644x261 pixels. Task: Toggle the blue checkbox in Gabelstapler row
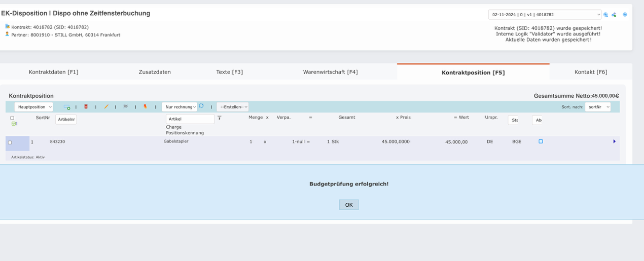pos(541,141)
